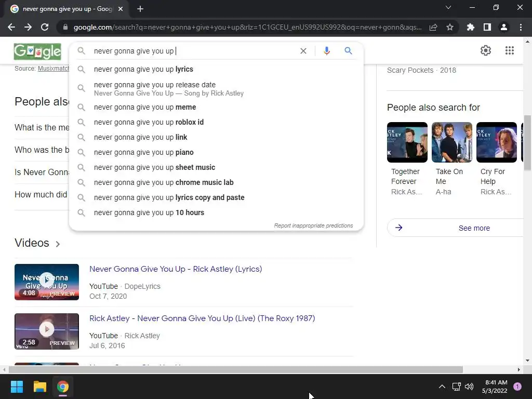Click the scroll-right arrow of horizontal scrollbar
Screen dimensions: 532x399
pos(519,369)
